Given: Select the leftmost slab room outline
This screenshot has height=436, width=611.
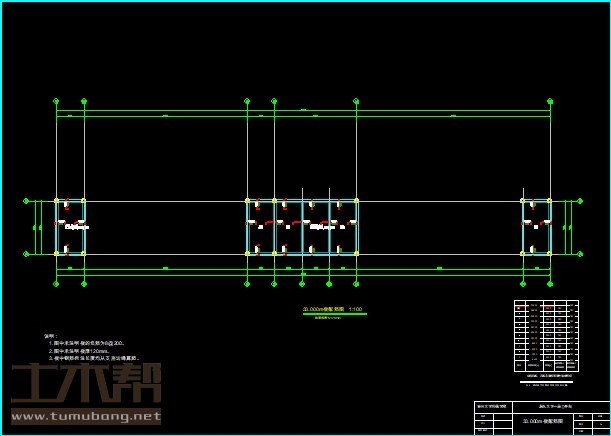Looking at the screenshot, I should pos(70,227).
